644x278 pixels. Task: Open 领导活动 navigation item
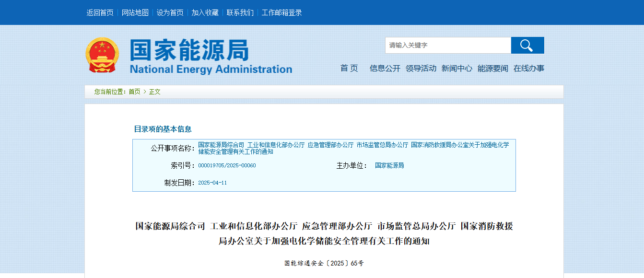coord(421,68)
